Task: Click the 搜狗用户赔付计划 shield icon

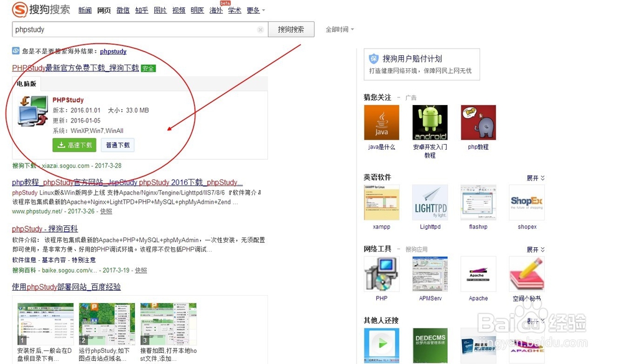Action: coord(374,59)
